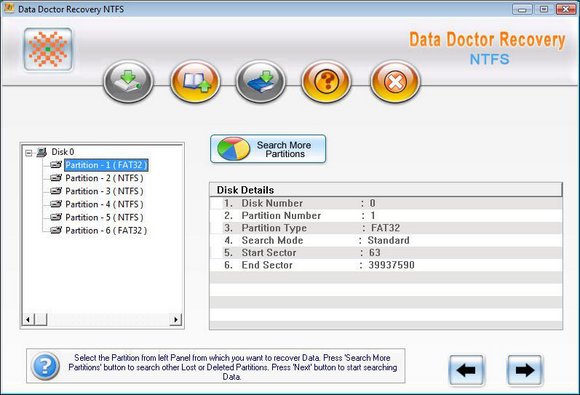Click the End Sector 39937590 row
The height and width of the screenshot is (395, 580).
[386, 265]
